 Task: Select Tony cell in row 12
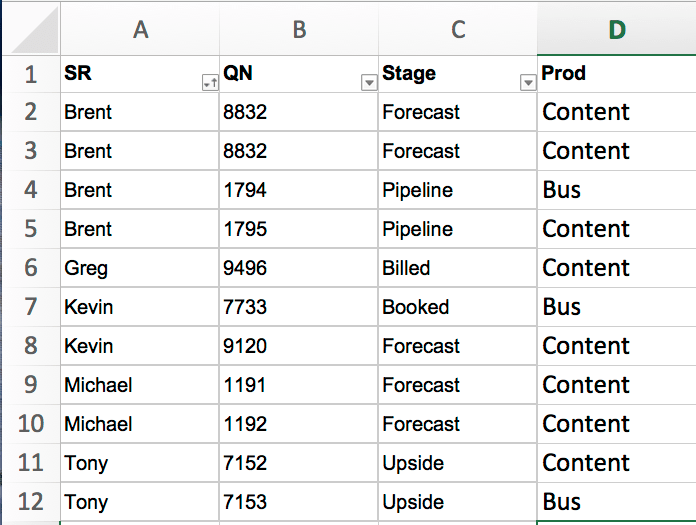click(x=140, y=502)
